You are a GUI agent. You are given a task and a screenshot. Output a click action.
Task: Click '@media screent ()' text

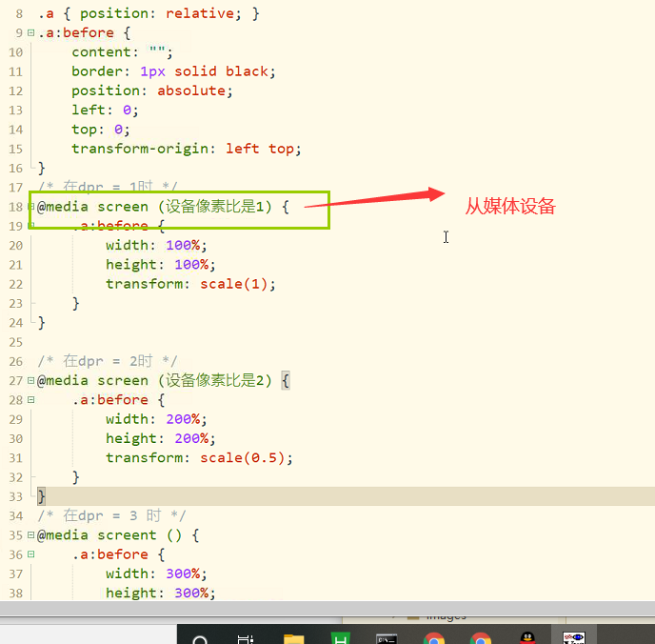point(109,535)
